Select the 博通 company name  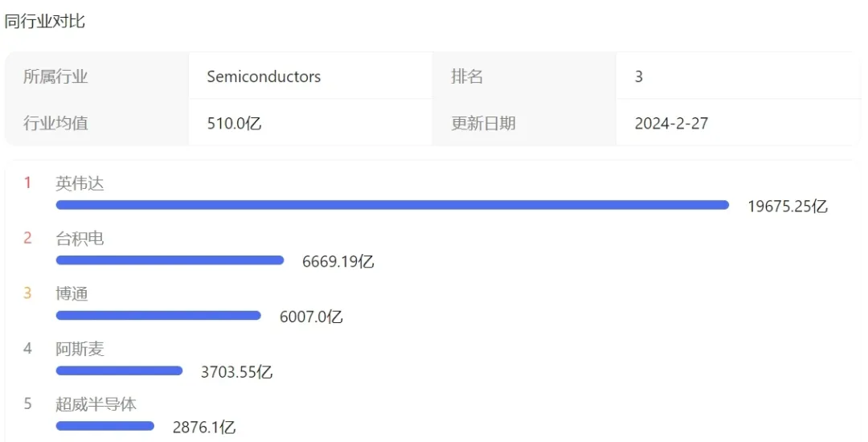pyautogui.click(x=72, y=294)
